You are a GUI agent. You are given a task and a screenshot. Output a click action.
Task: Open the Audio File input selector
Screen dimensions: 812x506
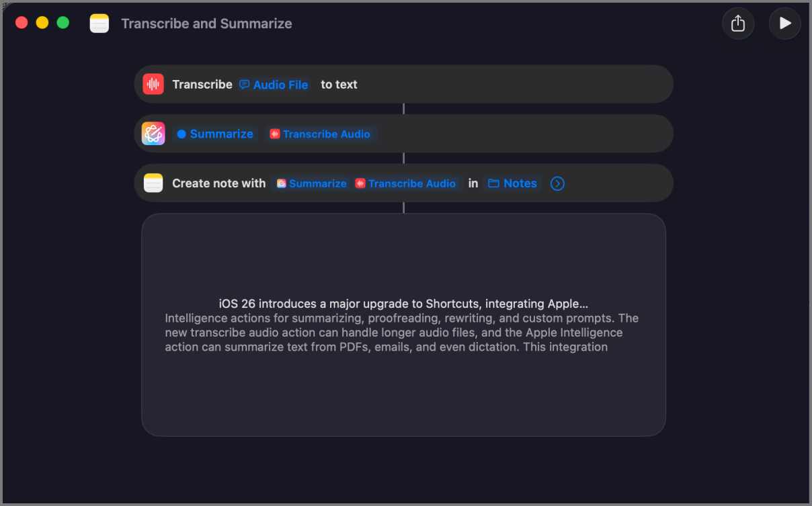(x=280, y=85)
